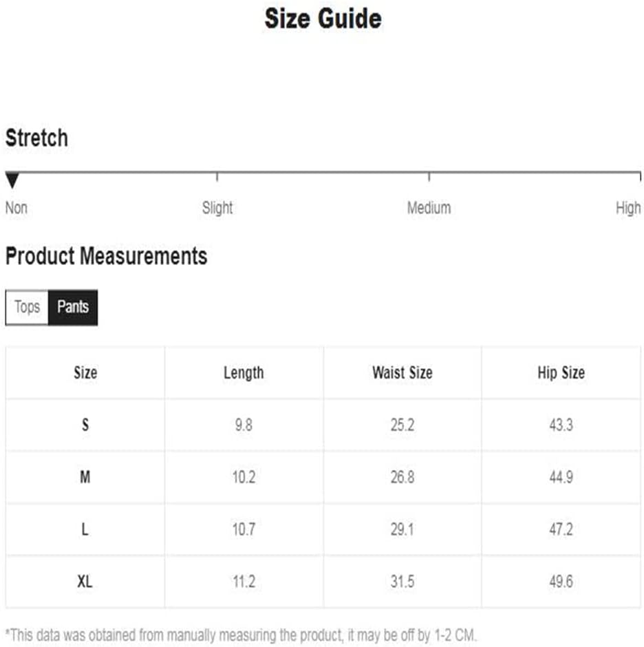This screenshot has width=644, height=647.
Task: Select the M size row label
Action: (85, 477)
